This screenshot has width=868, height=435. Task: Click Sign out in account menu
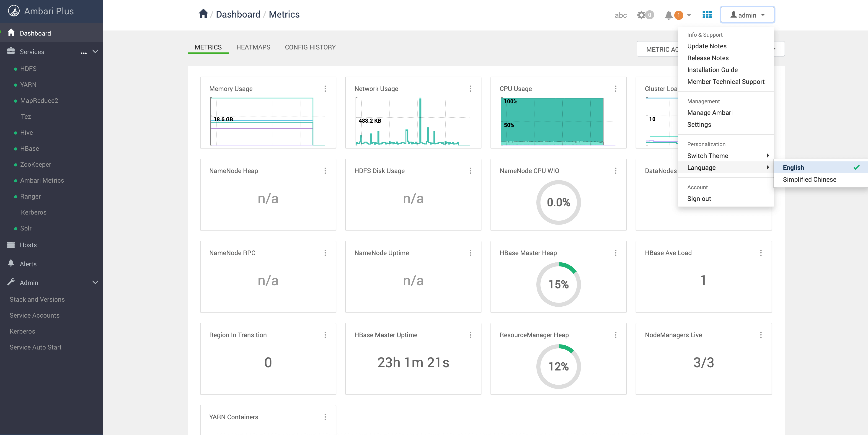(x=699, y=198)
